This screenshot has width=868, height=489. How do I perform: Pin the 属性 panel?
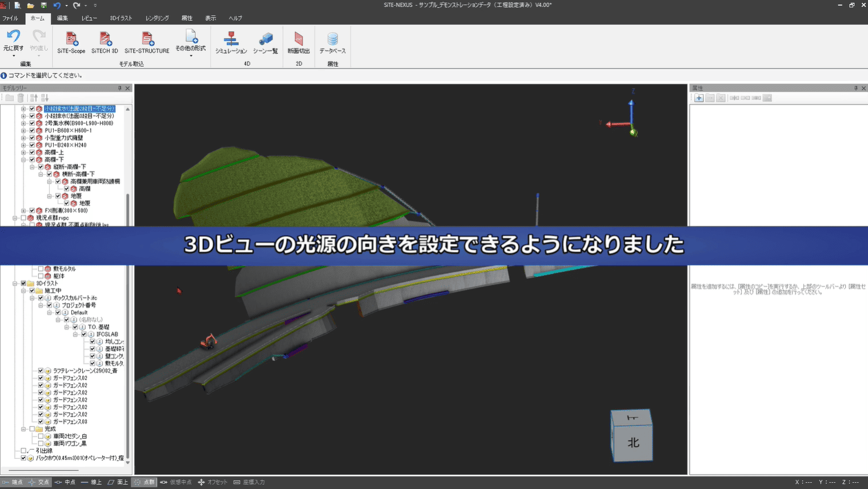pyautogui.click(x=856, y=88)
